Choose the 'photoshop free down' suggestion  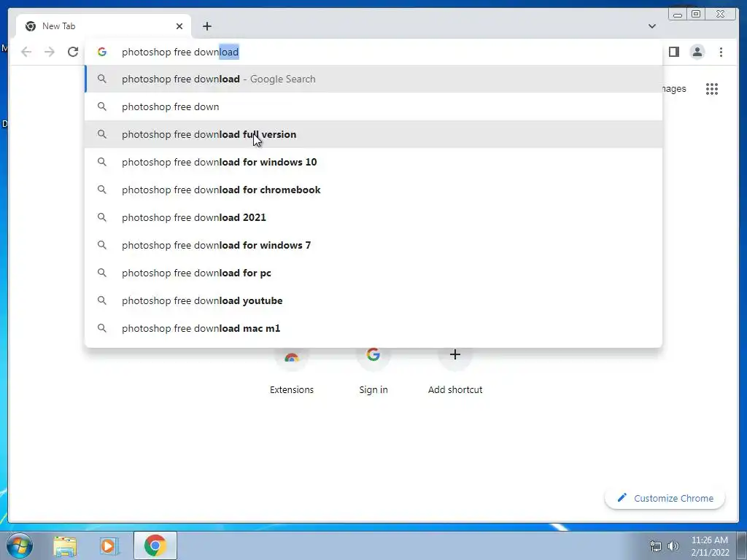point(373,106)
